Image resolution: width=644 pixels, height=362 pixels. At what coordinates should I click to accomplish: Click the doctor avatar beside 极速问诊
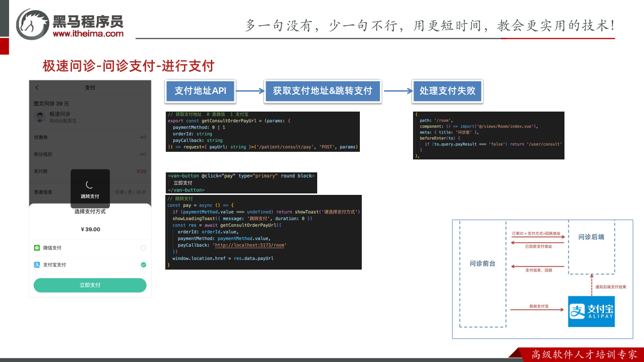click(40, 117)
